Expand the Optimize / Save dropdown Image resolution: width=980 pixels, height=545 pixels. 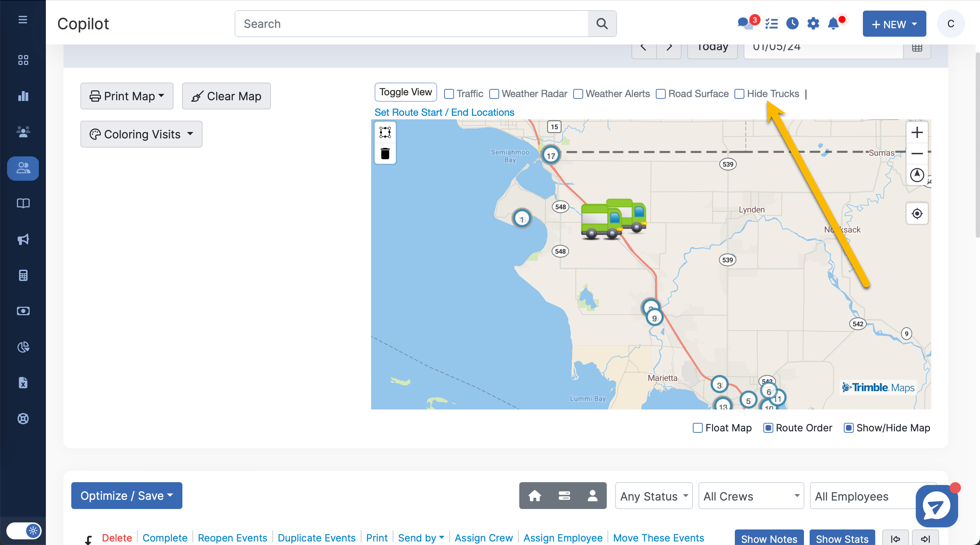pyautogui.click(x=127, y=496)
